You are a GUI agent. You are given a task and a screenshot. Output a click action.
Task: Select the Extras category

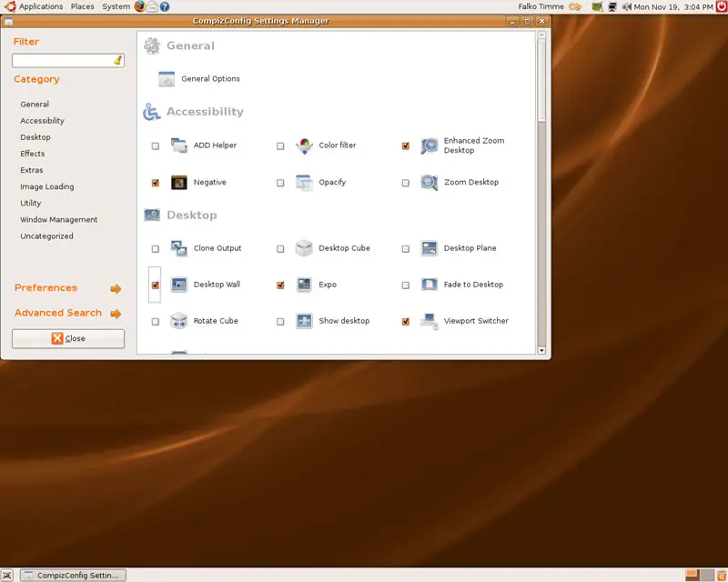pos(32,170)
